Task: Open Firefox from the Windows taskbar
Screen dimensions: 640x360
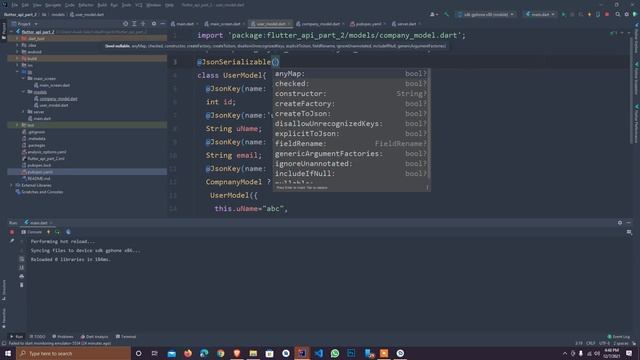Action: 188,353
